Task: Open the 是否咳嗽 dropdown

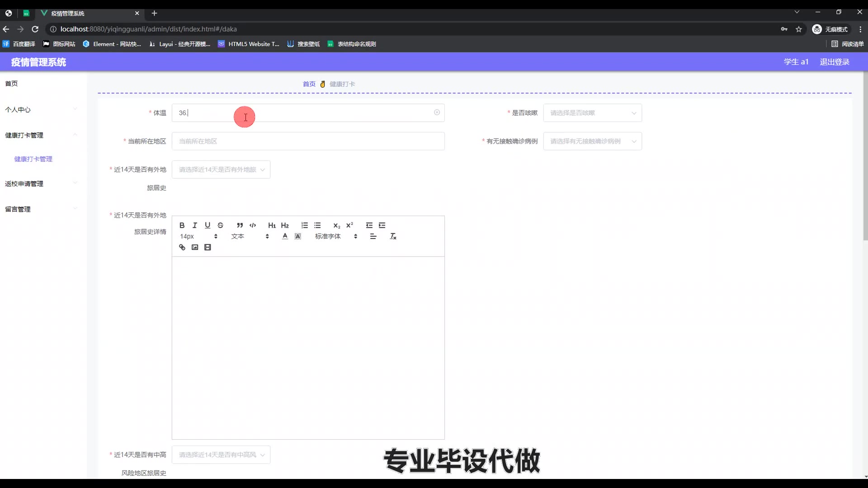Action: [592, 113]
